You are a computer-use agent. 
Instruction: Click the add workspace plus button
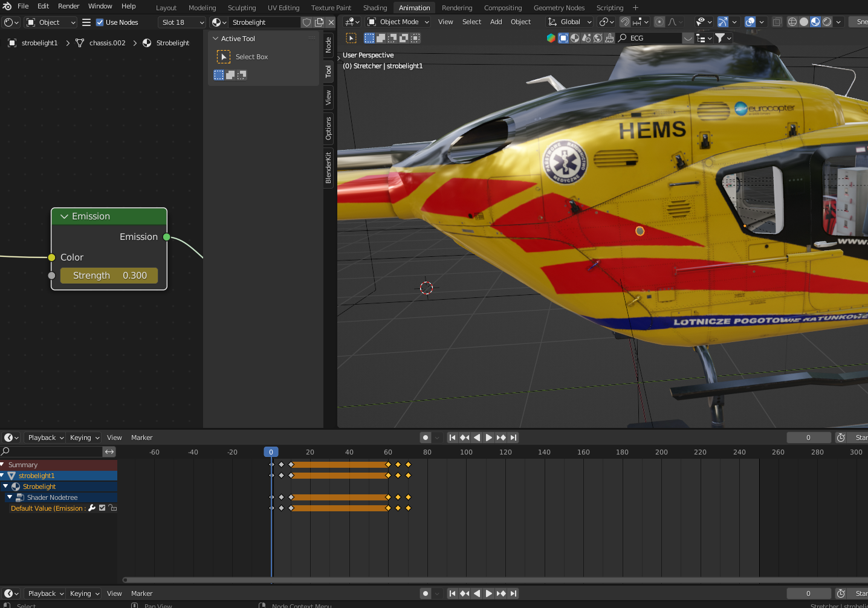pyautogui.click(x=635, y=8)
